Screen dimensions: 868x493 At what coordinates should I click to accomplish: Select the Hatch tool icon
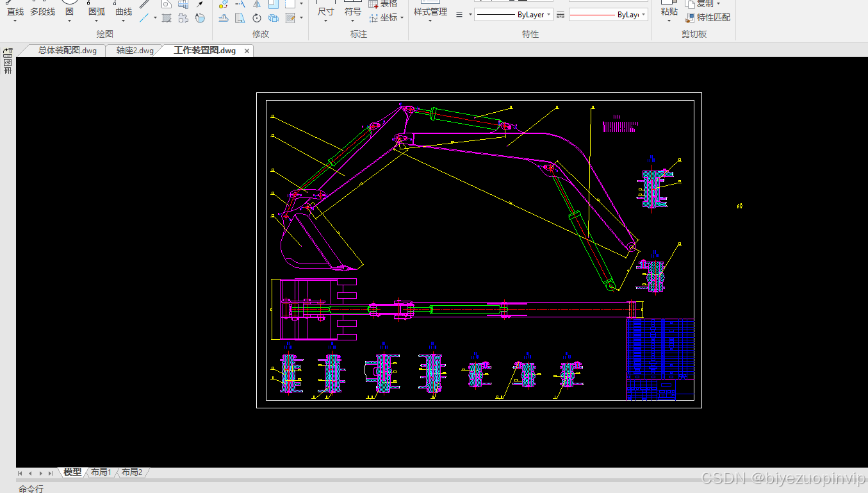166,18
